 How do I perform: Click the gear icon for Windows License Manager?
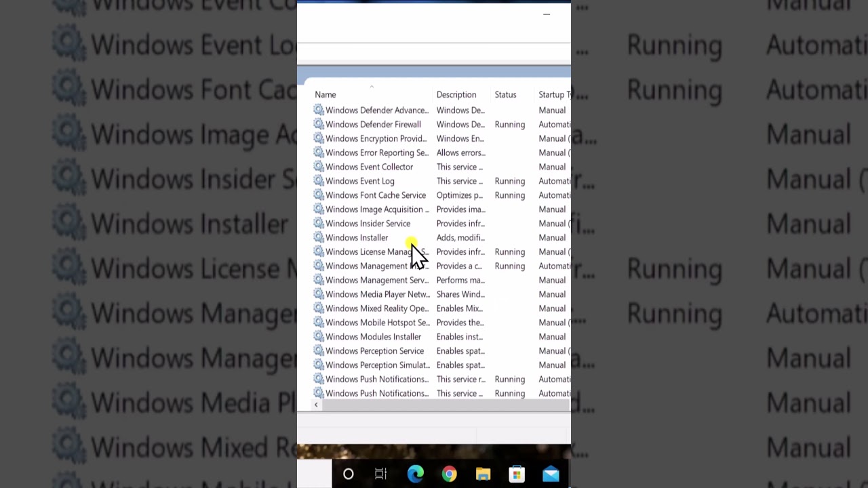(x=319, y=251)
